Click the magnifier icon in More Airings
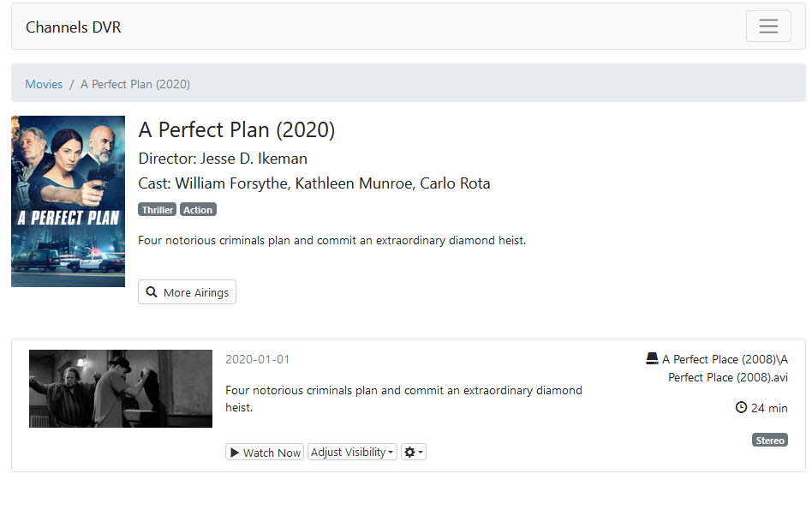This screenshot has height=522, width=812. point(152,292)
